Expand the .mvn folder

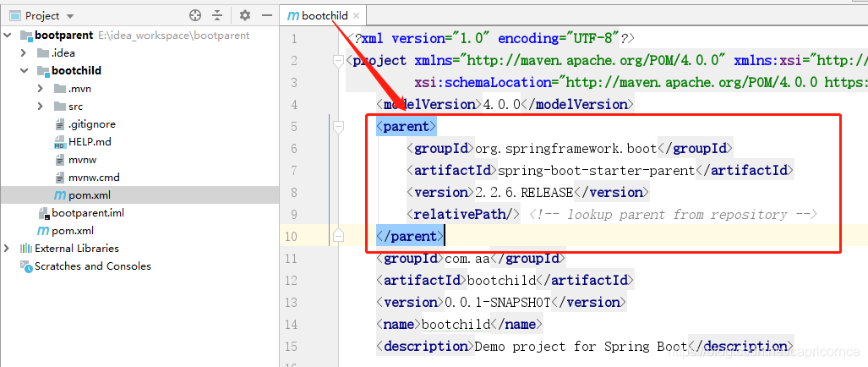point(41,89)
